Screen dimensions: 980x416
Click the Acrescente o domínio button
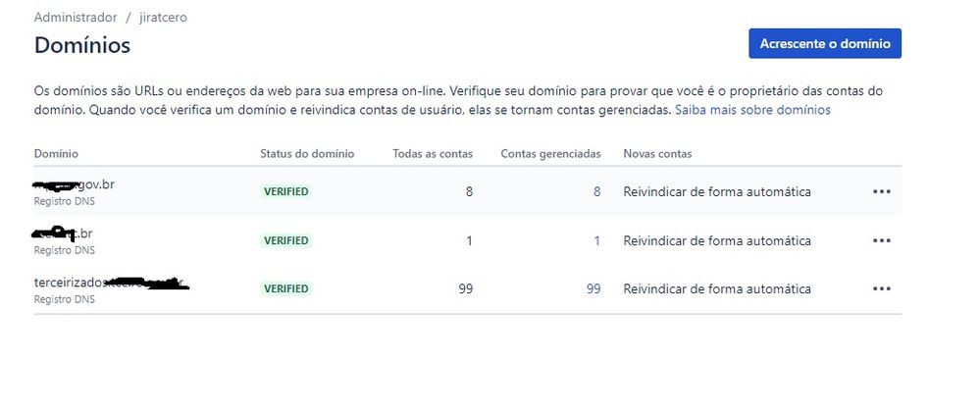tap(824, 44)
